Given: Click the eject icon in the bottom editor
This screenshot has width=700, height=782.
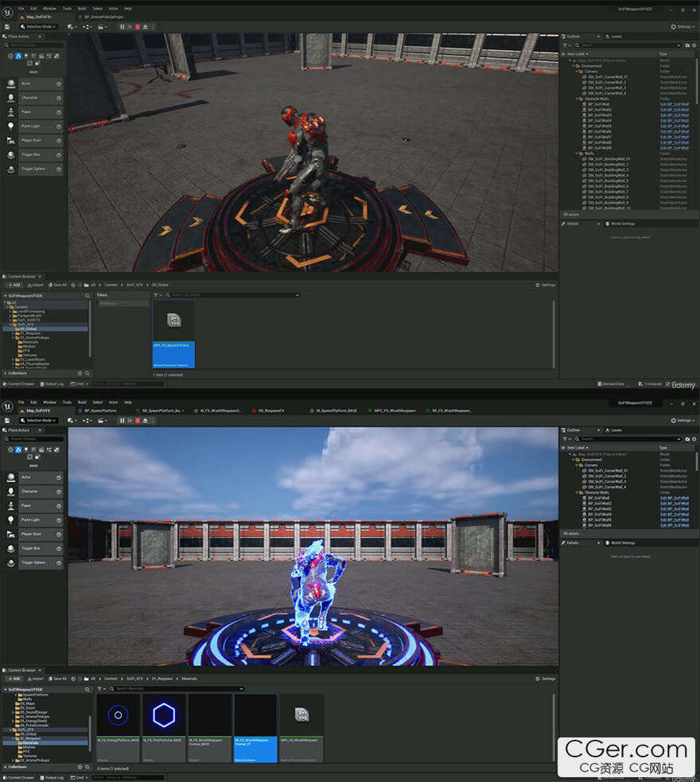Looking at the screenshot, I should pos(145,420).
